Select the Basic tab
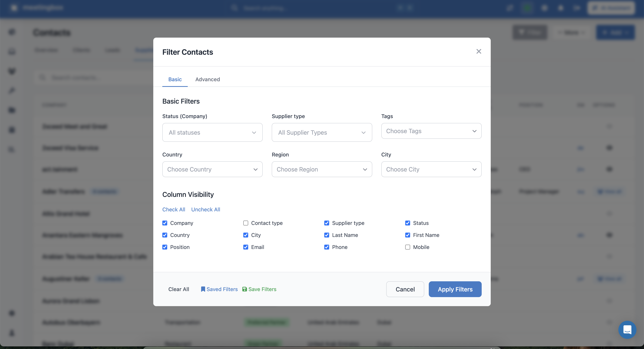The width and height of the screenshot is (644, 349). pyautogui.click(x=175, y=79)
